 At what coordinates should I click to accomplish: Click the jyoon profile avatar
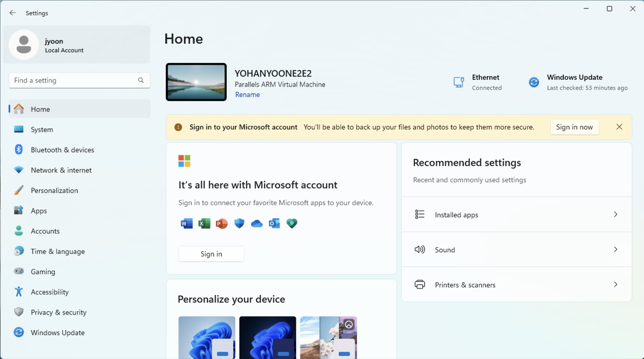24,44
